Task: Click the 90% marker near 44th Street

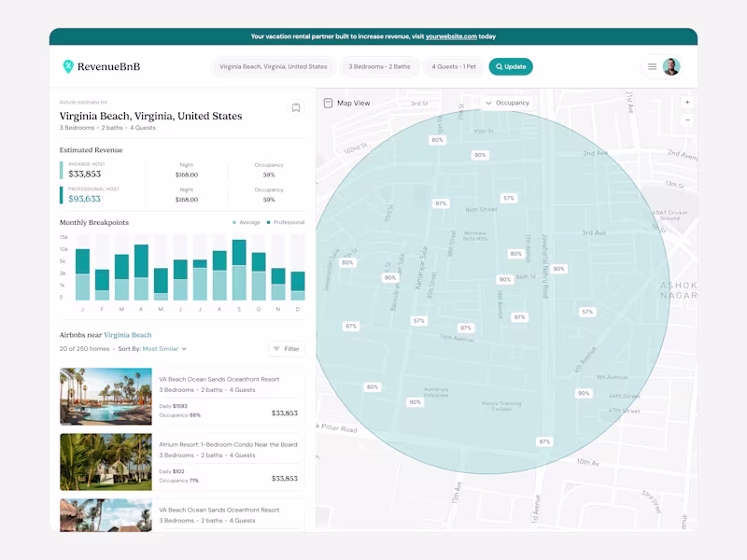Action: pos(584,393)
